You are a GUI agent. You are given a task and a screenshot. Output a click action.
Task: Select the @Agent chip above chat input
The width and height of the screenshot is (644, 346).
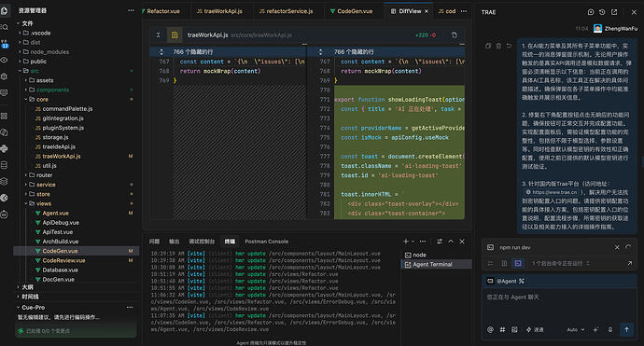(506, 281)
